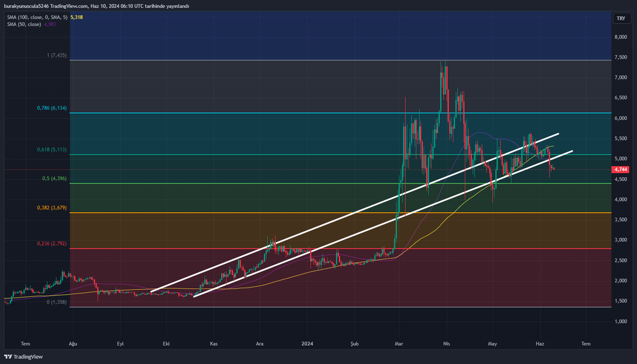Click the 3,000 price axis label
The width and height of the screenshot is (637, 364).
pyautogui.click(x=621, y=240)
